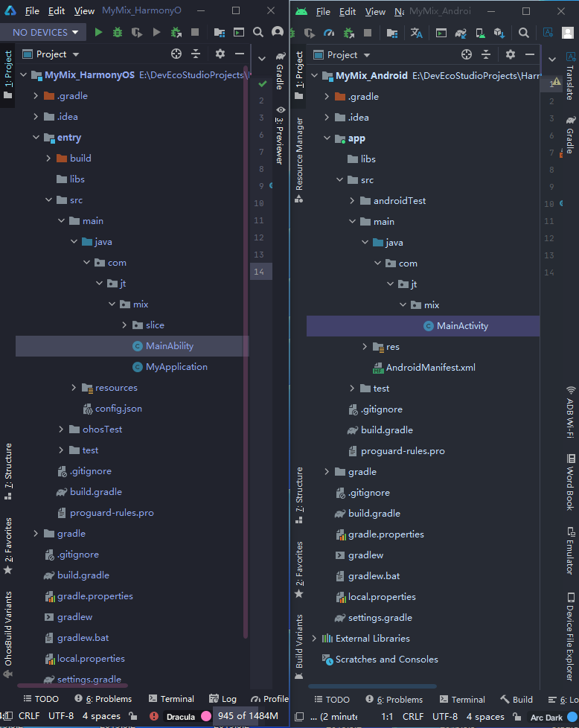
Task: Click horizontal scrollbar in Android Studio Project panel
Action: pos(372,686)
